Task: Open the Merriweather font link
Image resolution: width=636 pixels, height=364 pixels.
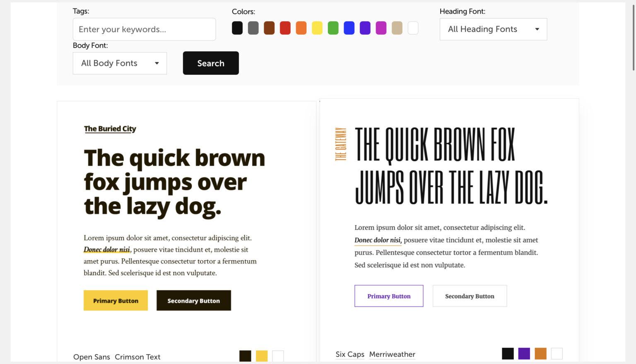Action: click(392, 354)
